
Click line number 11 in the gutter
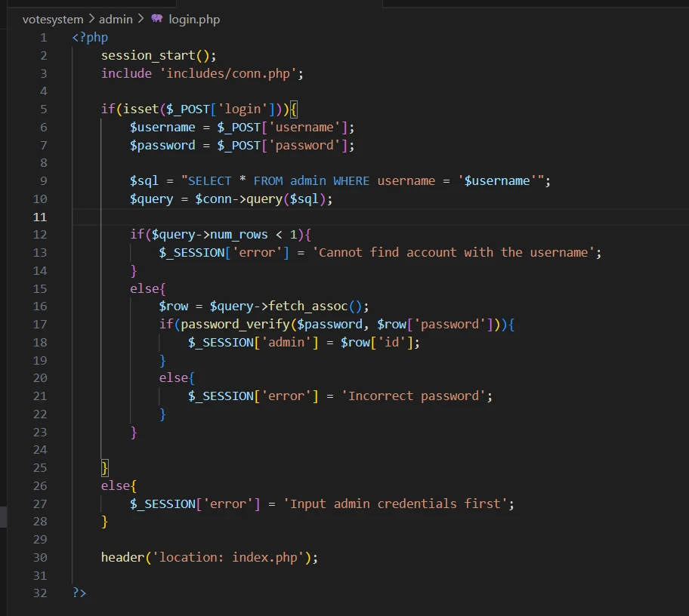tap(40, 217)
